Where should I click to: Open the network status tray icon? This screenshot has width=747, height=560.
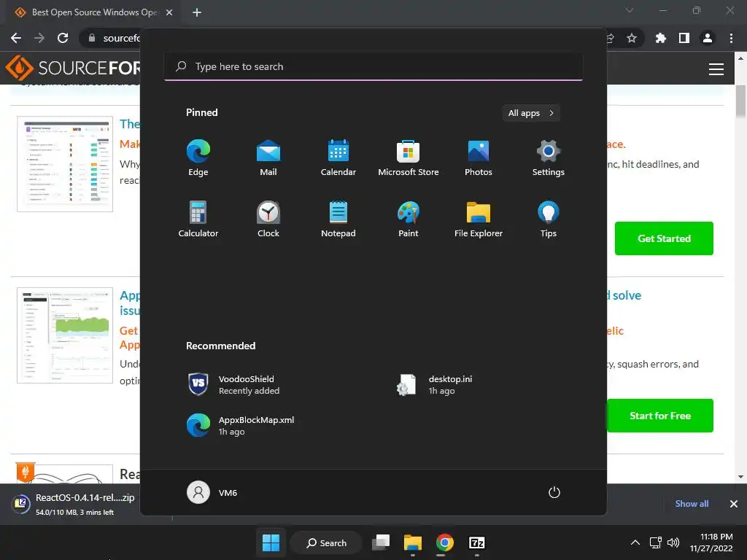(x=656, y=542)
